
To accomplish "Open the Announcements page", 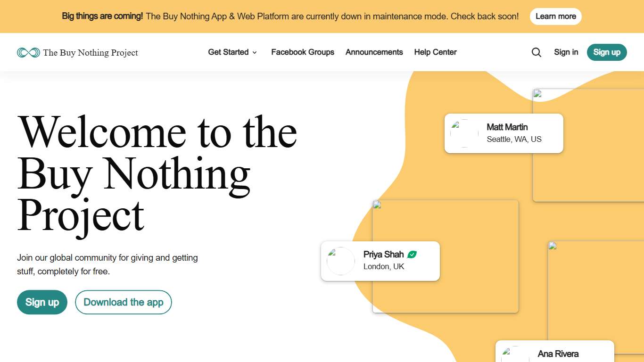I will [374, 52].
